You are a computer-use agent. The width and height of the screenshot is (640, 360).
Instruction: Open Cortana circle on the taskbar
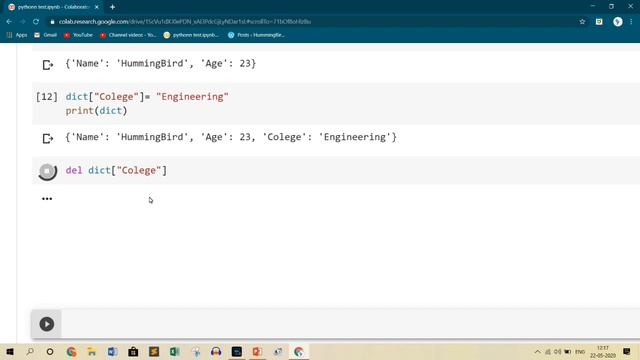[50, 351]
